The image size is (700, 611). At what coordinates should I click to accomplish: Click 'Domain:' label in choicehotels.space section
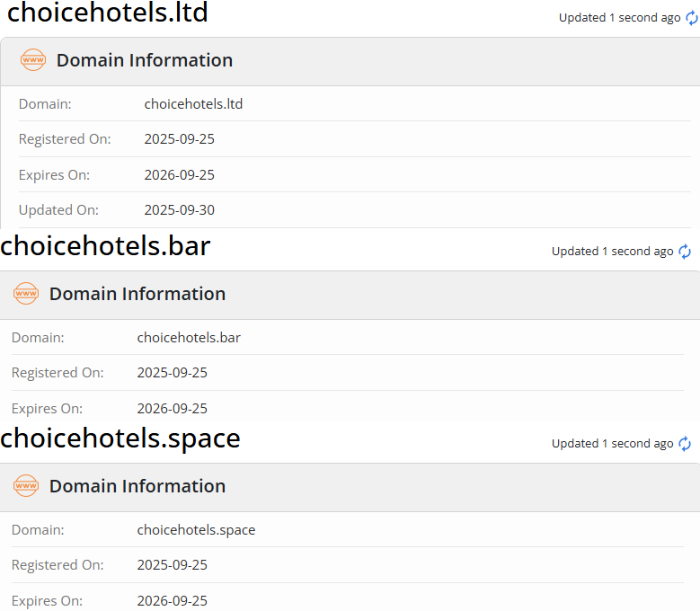point(38,530)
